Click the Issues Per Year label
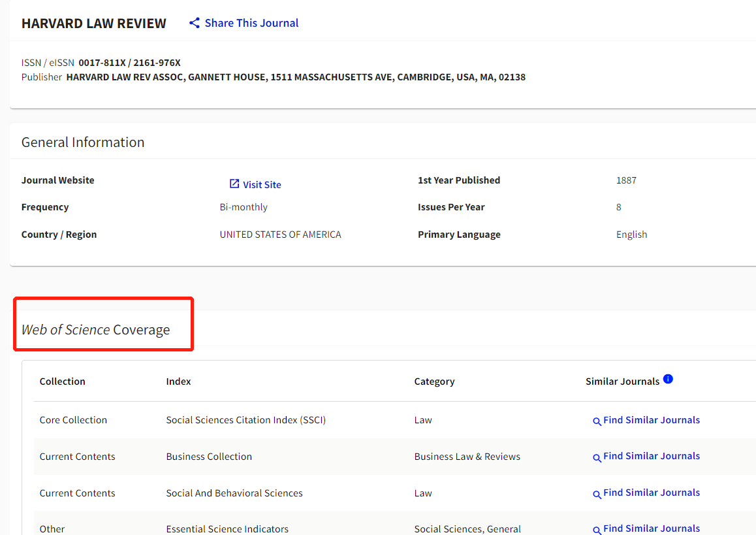Image resolution: width=756 pixels, height=535 pixels. 451,207
